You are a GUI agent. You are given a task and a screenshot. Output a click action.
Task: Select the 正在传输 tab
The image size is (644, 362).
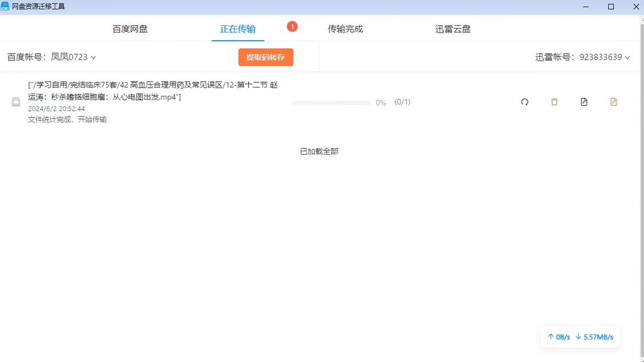click(x=237, y=29)
